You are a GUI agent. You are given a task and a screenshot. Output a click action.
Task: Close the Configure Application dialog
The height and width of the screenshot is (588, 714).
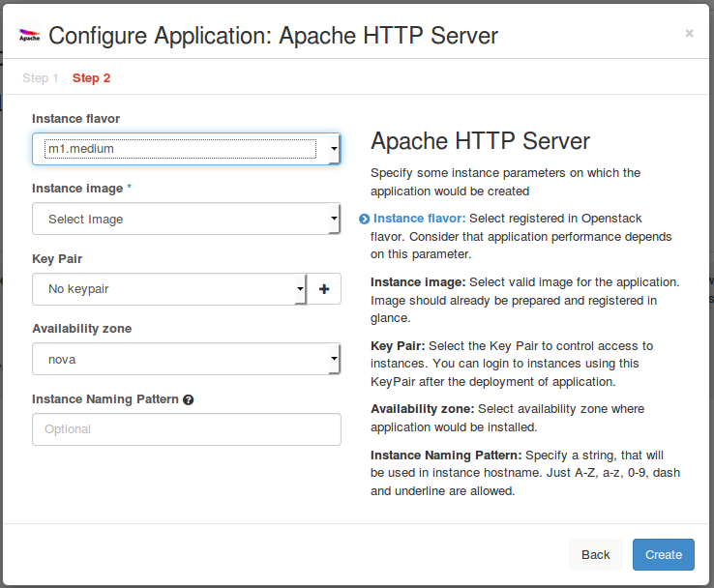point(689,33)
